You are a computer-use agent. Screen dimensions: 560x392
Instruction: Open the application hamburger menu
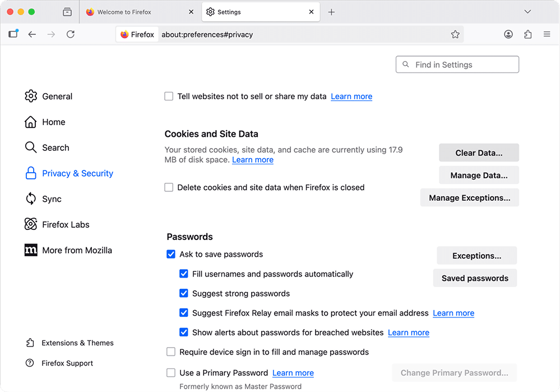[x=547, y=34]
